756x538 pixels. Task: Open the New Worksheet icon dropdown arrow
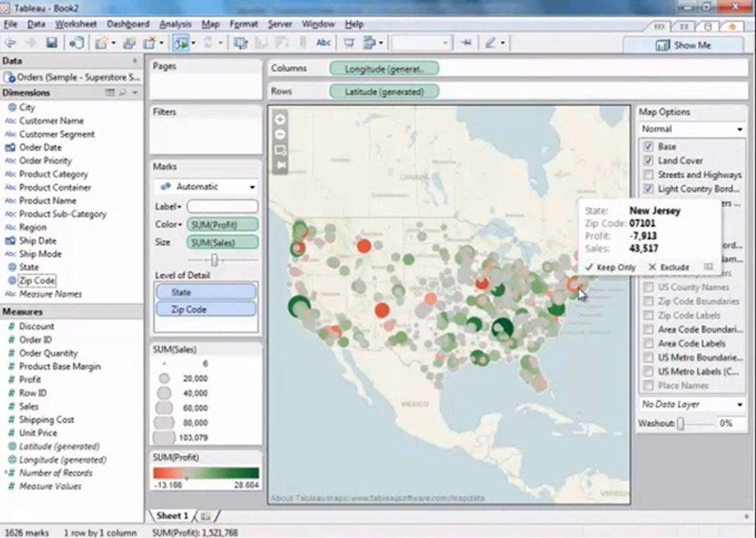tap(114, 43)
